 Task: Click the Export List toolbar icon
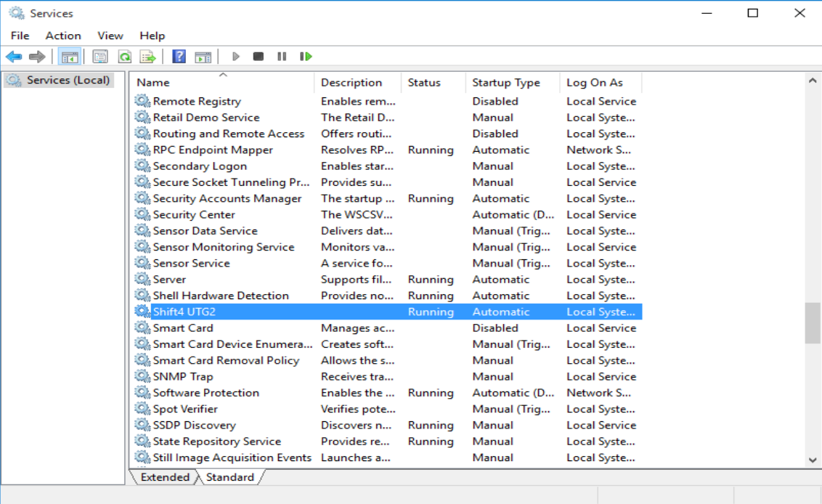pos(147,57)
